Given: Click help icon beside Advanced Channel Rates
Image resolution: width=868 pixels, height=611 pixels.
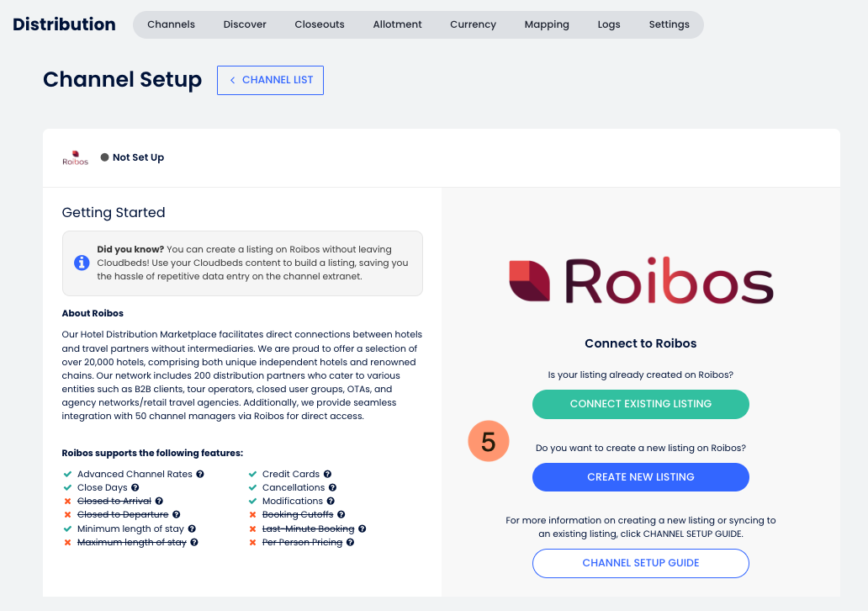Looking at the screenshot, I should point(200,474).
